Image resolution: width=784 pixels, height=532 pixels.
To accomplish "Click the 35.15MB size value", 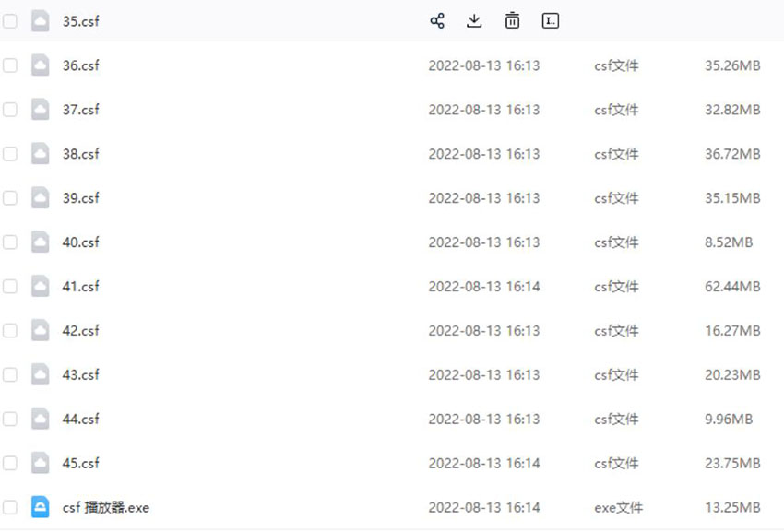I will point(732,198).
